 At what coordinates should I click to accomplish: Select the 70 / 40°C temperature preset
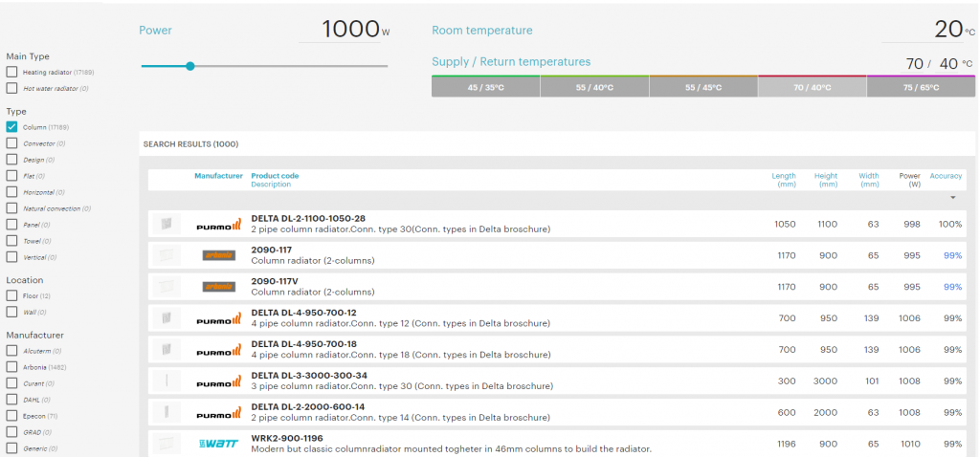coord(812,87)
